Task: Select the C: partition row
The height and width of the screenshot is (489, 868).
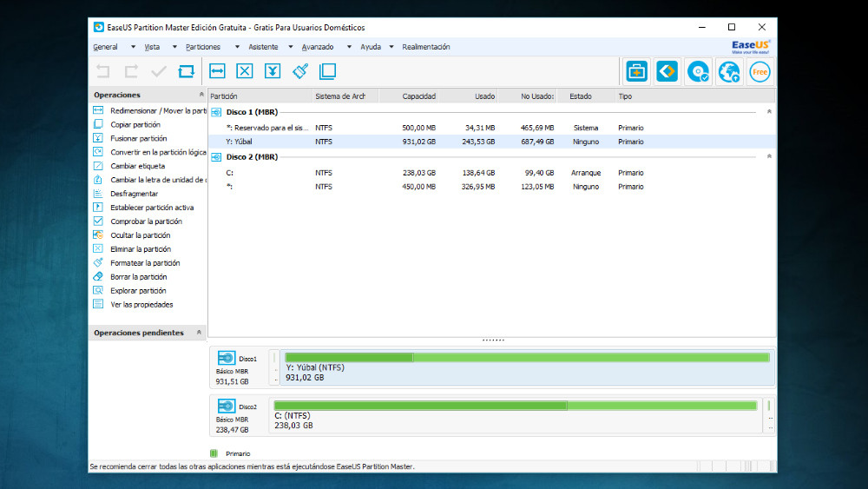Action: tap(491, 173)
